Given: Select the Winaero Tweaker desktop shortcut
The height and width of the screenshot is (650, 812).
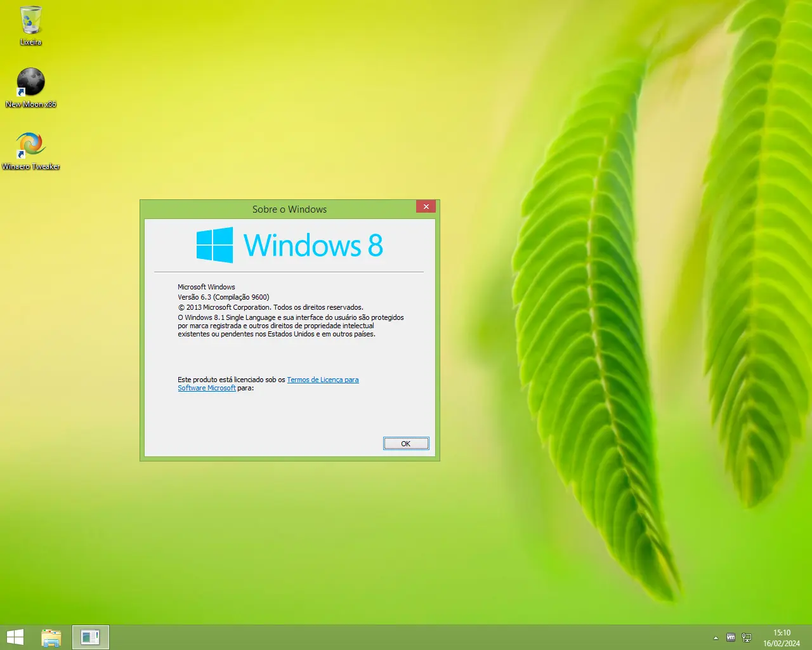Looking at the screenshot, I should 30,150.
